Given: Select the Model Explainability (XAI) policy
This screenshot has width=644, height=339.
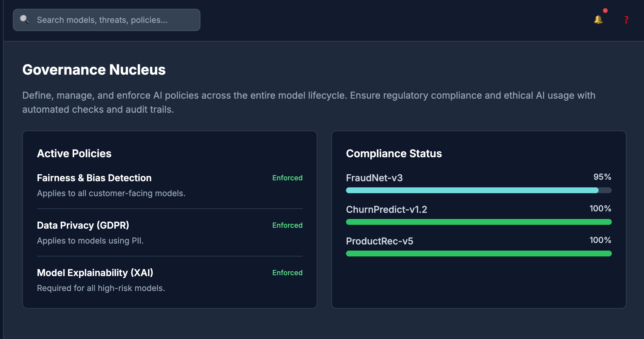Looking at the screenshot, I should (x=95, y=273).
